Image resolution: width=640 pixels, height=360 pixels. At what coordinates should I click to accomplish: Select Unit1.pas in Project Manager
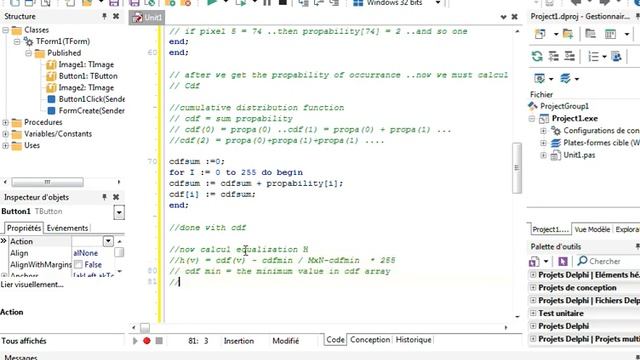tap(579, 155)
